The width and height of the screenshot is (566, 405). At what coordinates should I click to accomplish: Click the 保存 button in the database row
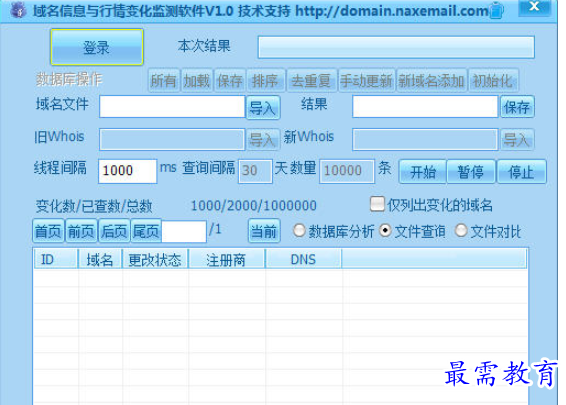pos(230,80)
